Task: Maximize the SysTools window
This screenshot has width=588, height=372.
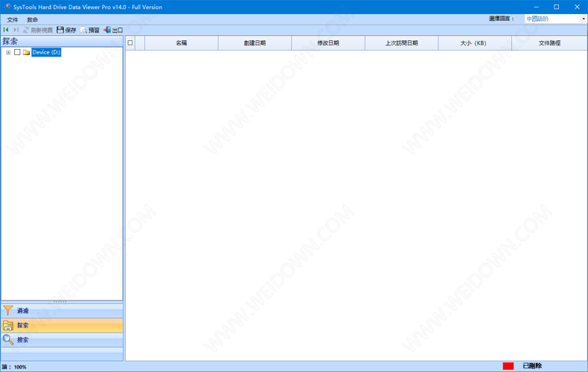Action: click(557, 7)
